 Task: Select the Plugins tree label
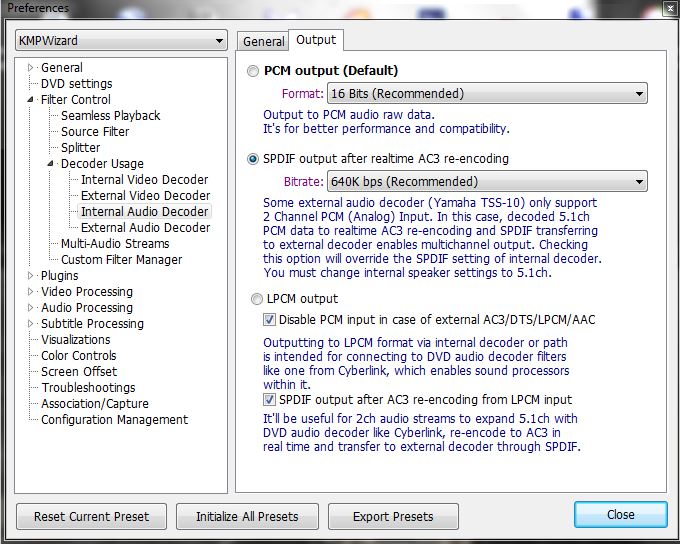click(x=59, y=276)
